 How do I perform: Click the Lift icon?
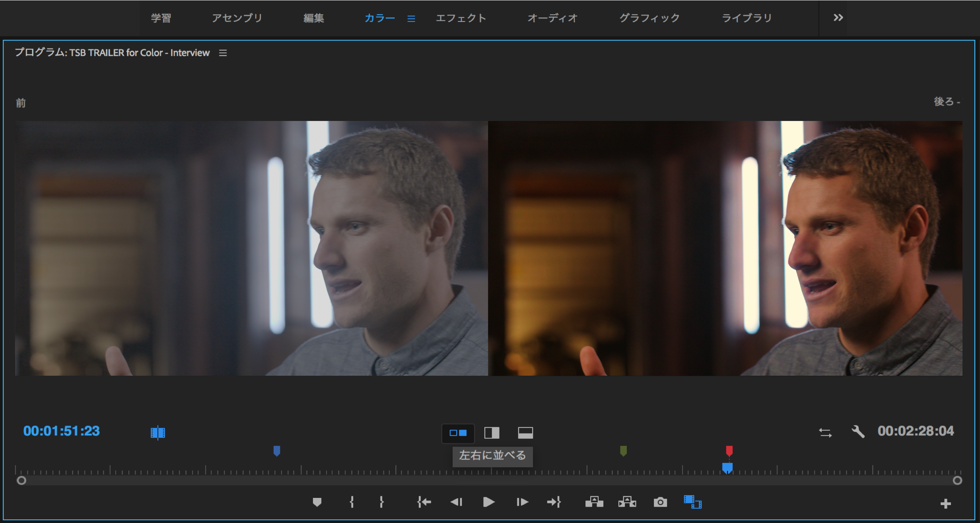(x=594, y=502)
